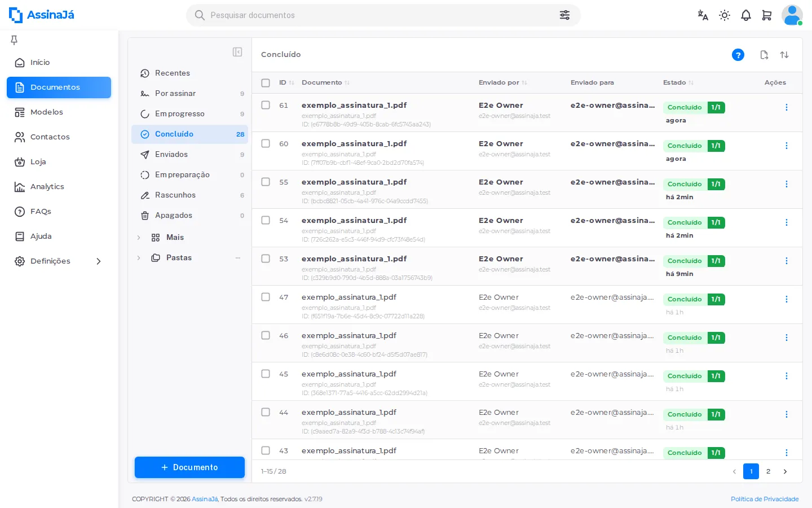Open the AssinaJá copyright link
The height and width of the screenshot is (508, 812).
pyautogui.click(x=205, y=499)
